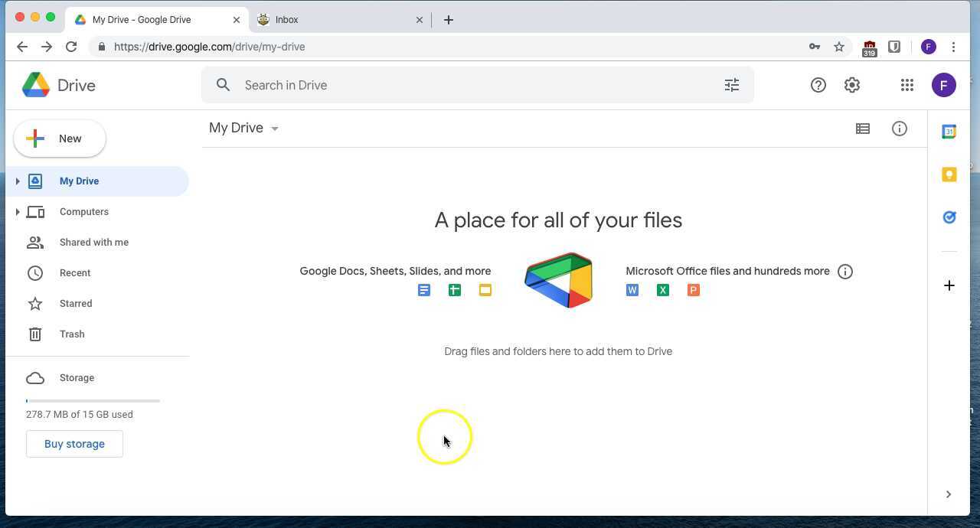Switch to the Inbox browser tab
Image resolution: width=980 pixels, height=528 pixels.
[x=329, y=19]
